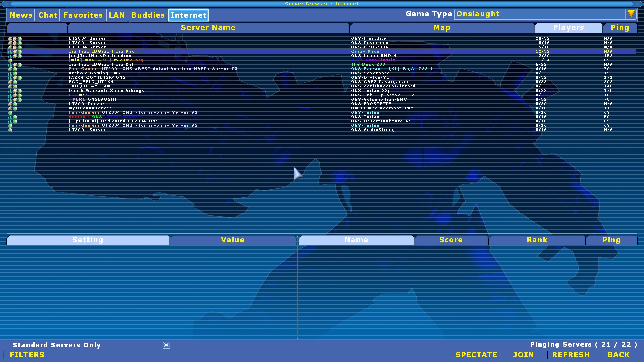The image size is (644, 362).
Task: Click the green ball icon on the MiA WARFARE row
Action: [10, 60]
